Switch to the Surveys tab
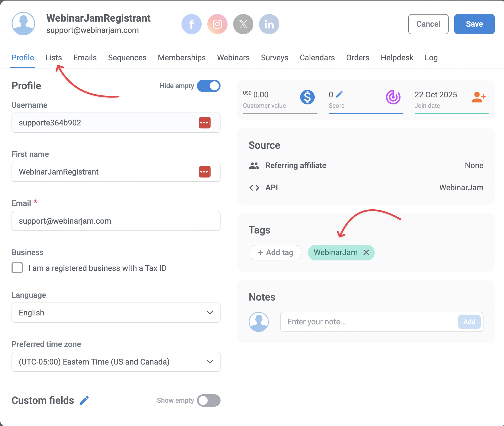Image resolution: width=504 pixels, height=426 pixels. pos(275,58)
